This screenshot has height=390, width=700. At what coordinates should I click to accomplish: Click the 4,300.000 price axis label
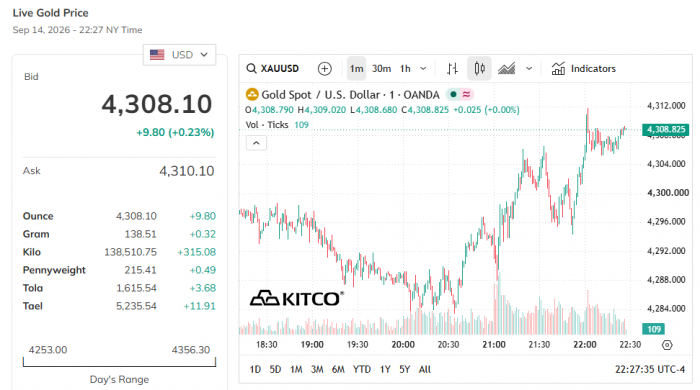668,193
